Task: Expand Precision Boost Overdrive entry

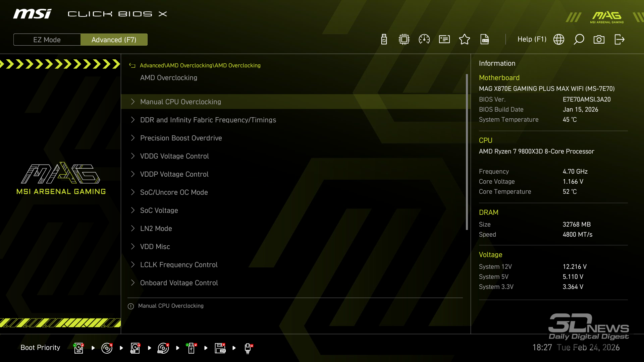Action: coord(181,138)
